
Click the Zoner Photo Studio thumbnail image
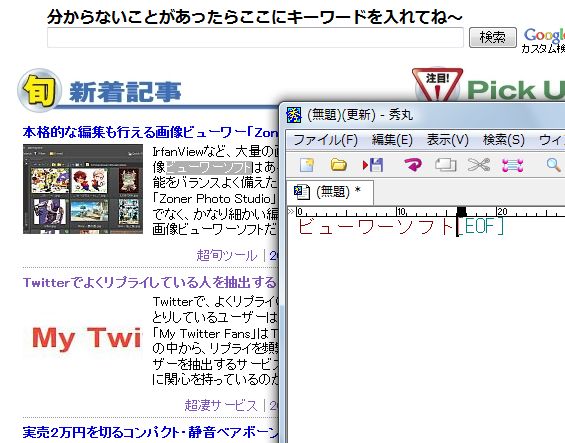click(83, 189)
